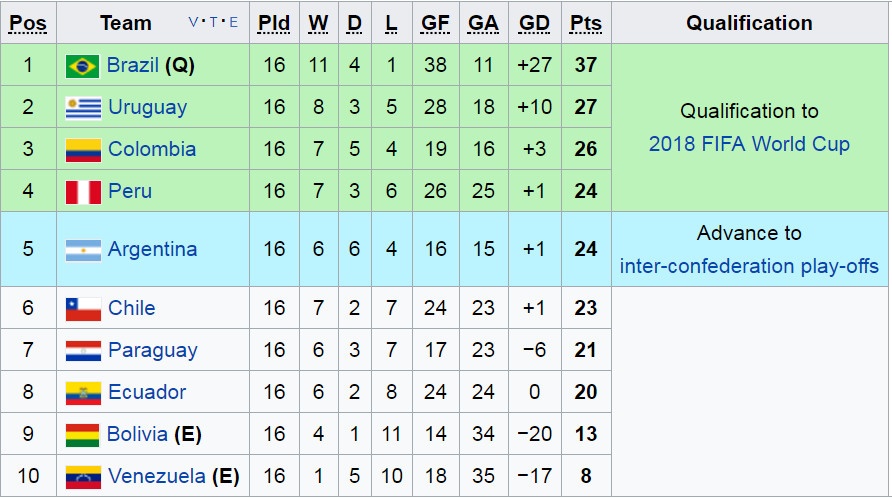Image resolution: width=892 pixels, height=498 pixels.
Task: Click the Venezuela flag icon
Action: click(83, 477)
